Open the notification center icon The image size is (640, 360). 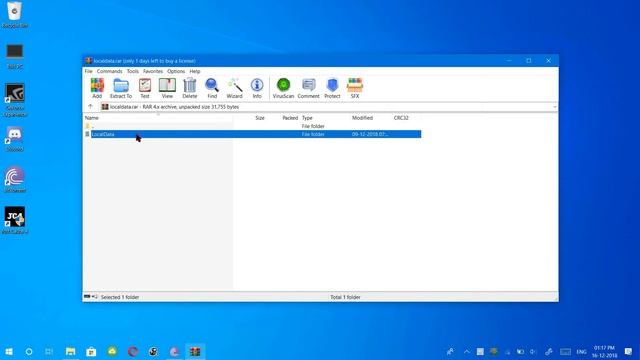[x=628, y=351]
